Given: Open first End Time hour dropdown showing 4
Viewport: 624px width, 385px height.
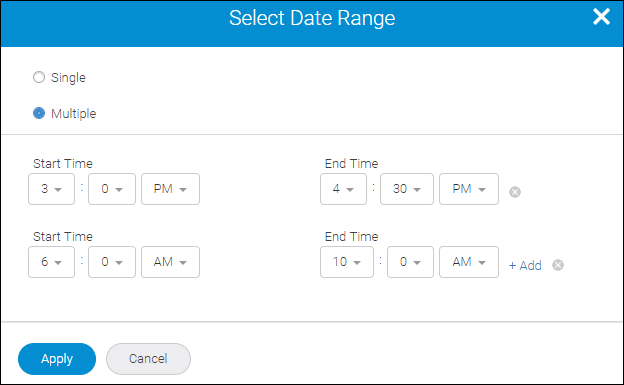Looking at the screenshot, I should [343, 189].
